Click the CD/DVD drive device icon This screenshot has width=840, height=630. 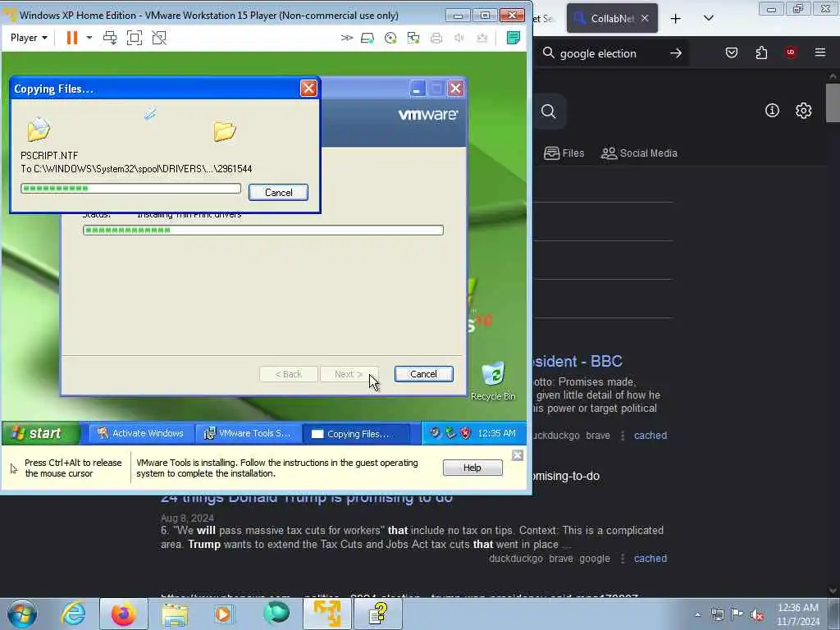[x=390, y=38]
